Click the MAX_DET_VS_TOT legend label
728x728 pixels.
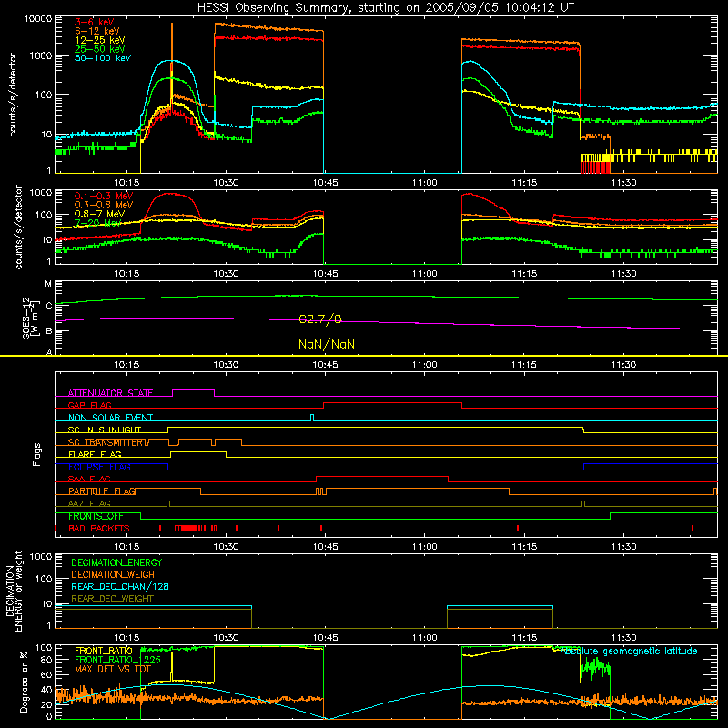(113, 669)
